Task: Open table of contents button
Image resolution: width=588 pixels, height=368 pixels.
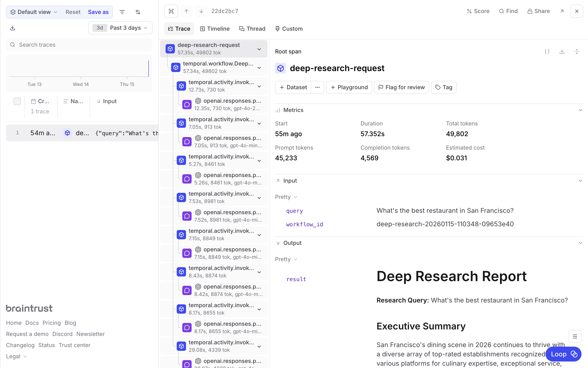Action: click(575, 336)
